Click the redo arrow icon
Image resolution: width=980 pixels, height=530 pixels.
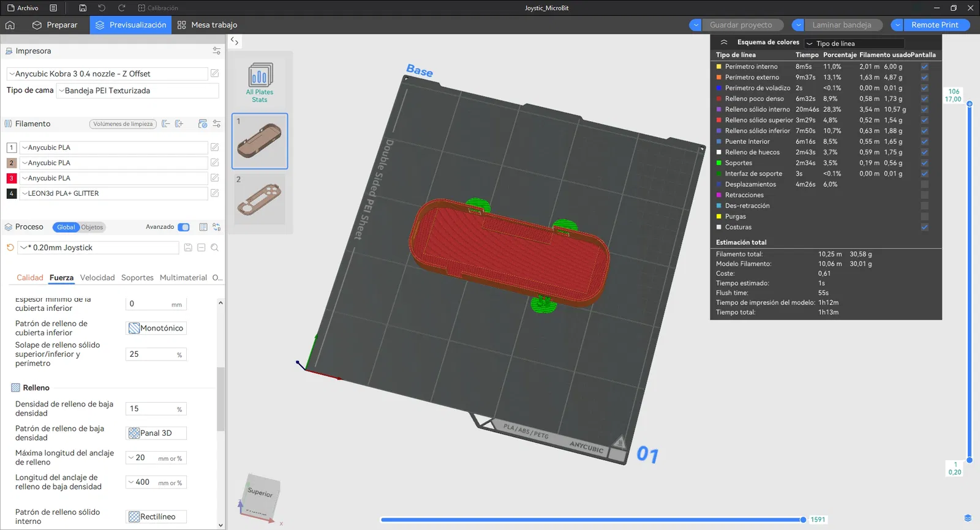(121, 8)
